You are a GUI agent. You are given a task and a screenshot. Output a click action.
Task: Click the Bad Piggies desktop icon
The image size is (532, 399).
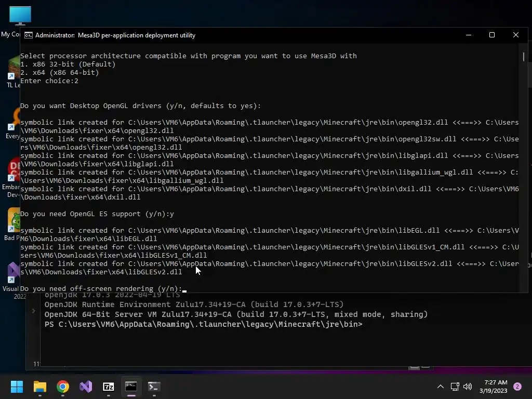(12, 224)
